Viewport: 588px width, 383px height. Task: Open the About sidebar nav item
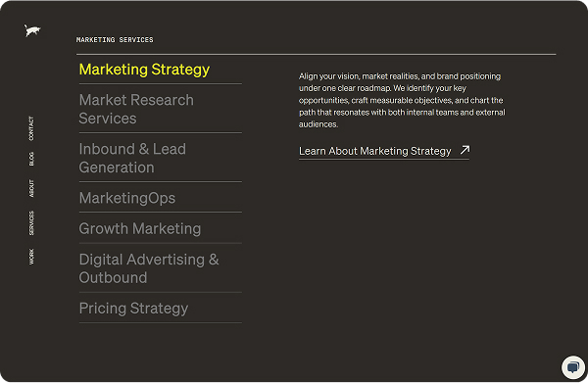(31, 188)
